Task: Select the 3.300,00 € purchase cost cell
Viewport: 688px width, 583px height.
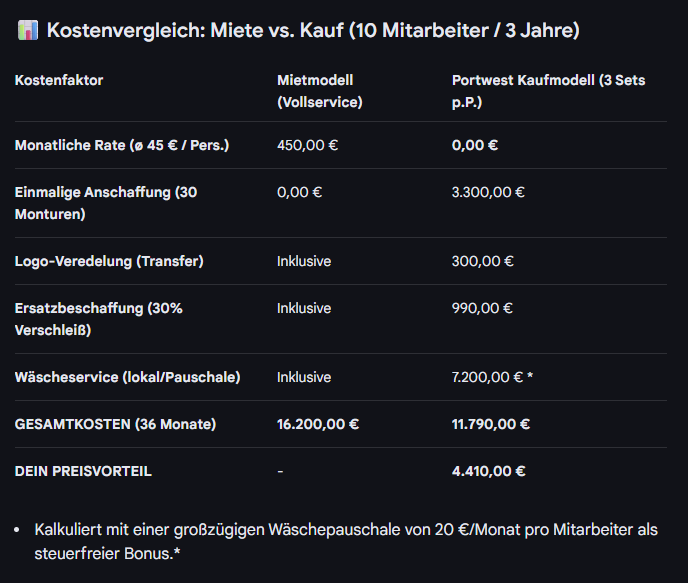Action: [488, 192]
